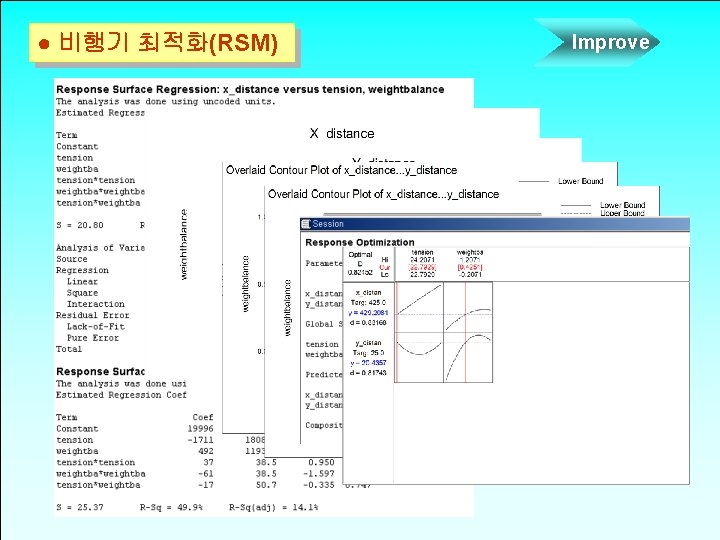Click the Lack-of-Fit row
The image size is (720, 540).
coord(96,326)
